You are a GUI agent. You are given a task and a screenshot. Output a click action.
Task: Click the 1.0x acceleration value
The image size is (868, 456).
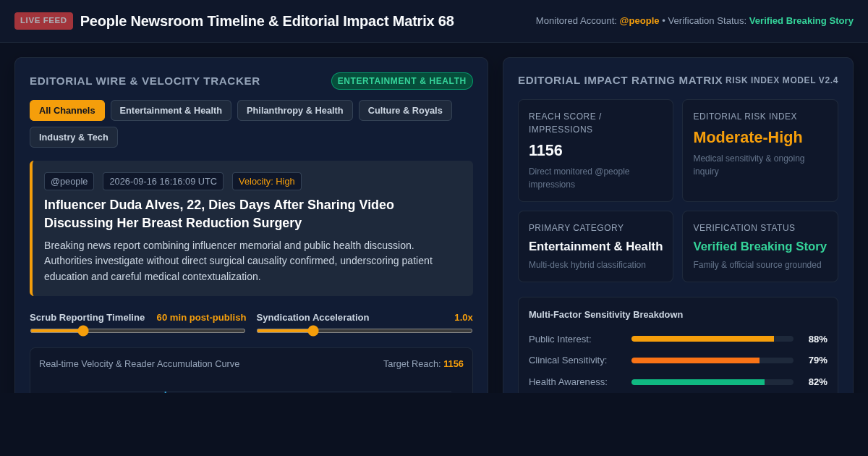[464, 317]
